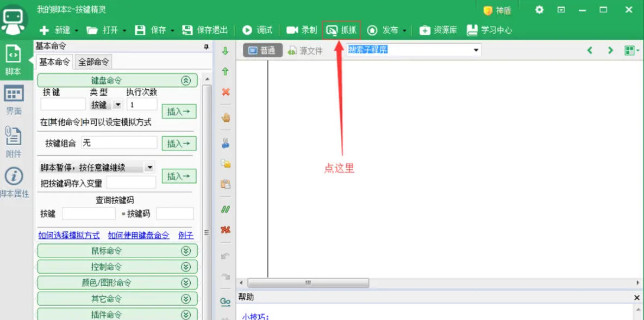
Task: Click the green move-down arrow icon
Action: (225, 50)
